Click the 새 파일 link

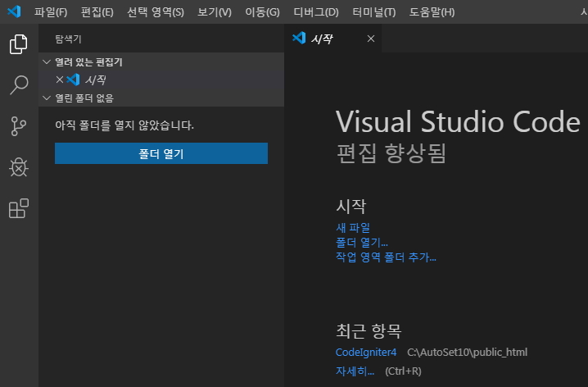tap(353, 227)
